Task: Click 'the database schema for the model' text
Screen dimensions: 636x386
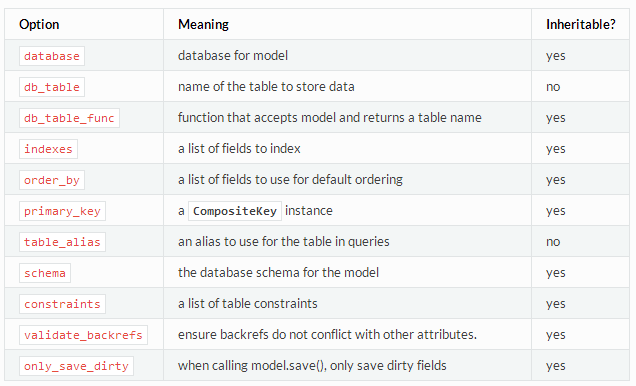Action: pos(278,272)
